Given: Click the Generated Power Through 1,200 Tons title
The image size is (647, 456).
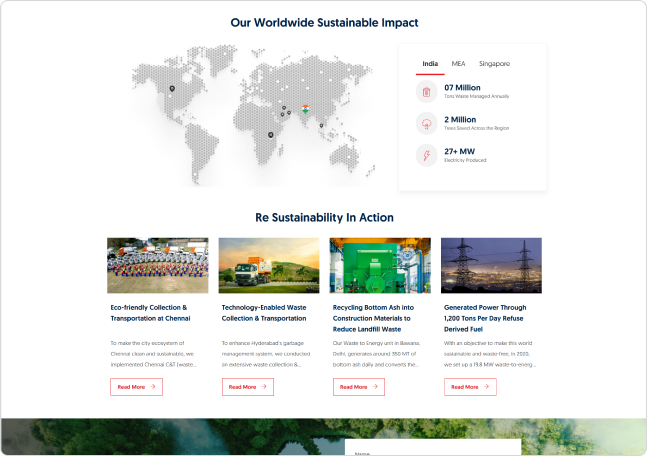Looking at the screenshot, I should click(485, 318).
